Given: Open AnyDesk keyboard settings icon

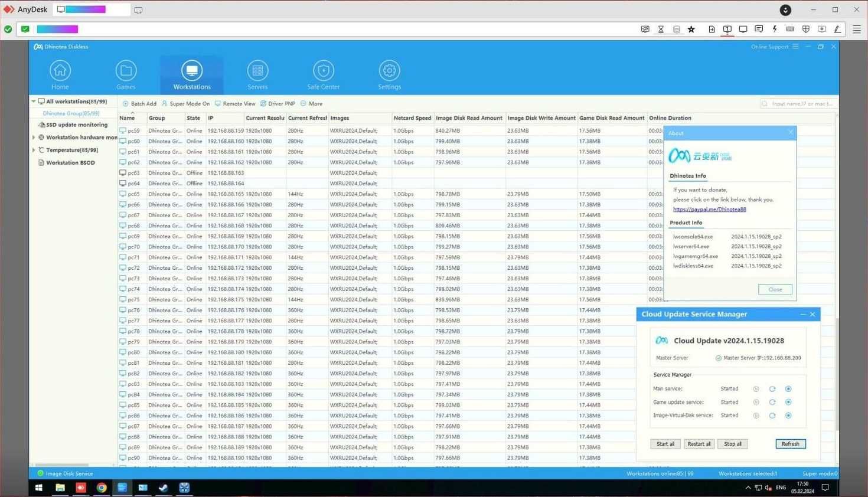Looking at the screenshot, I should (x=790, y=29).
